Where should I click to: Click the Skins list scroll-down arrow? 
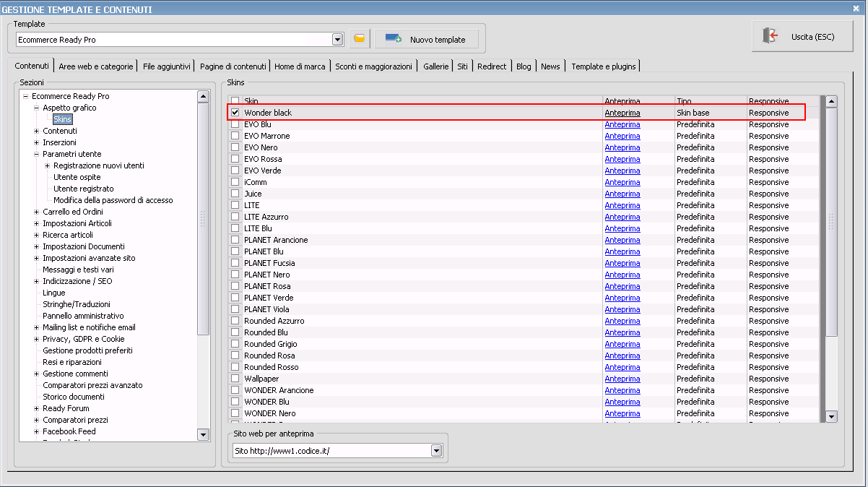(831, 416)
